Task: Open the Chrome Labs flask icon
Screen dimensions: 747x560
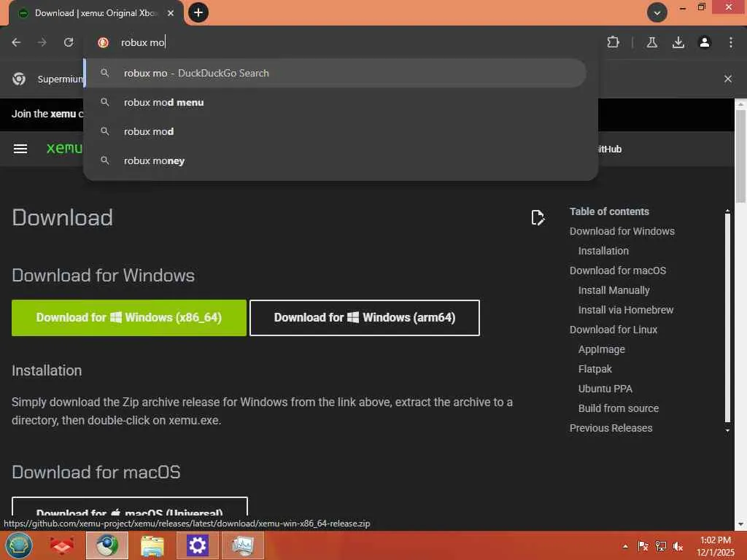Action: [651, 42]
